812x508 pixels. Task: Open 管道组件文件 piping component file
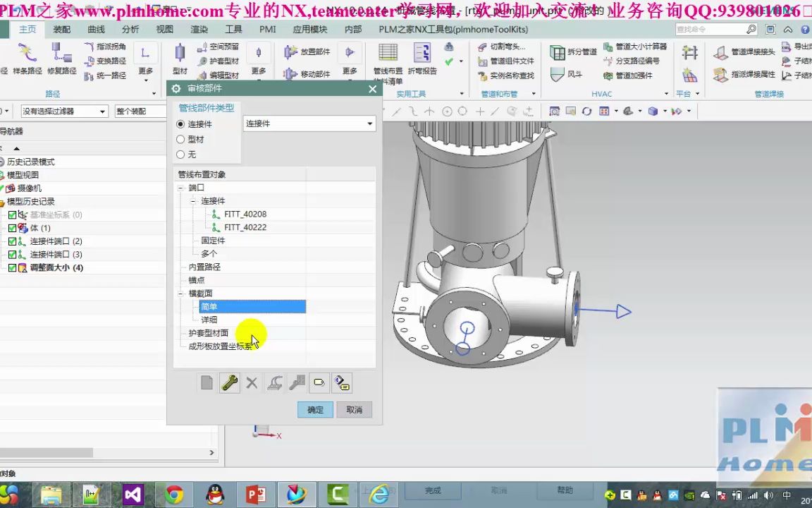pos(506,61)
